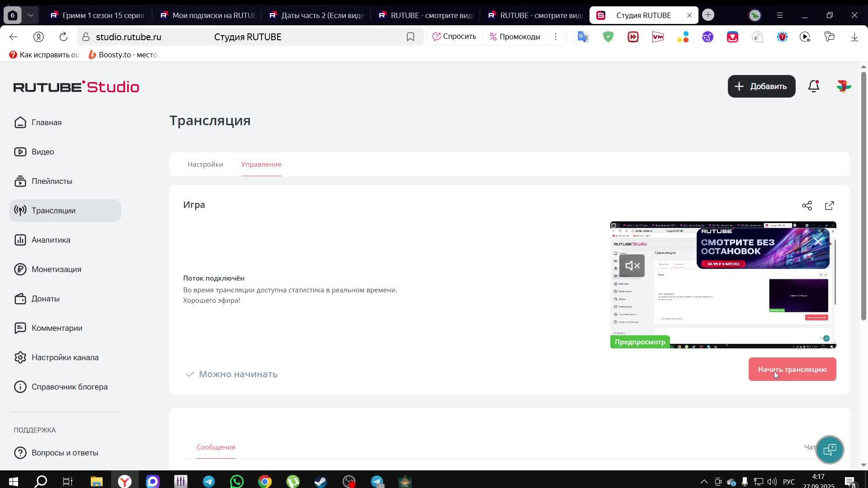Click the notifications bell icon
The image size is (868, 488).
(814, 86)
